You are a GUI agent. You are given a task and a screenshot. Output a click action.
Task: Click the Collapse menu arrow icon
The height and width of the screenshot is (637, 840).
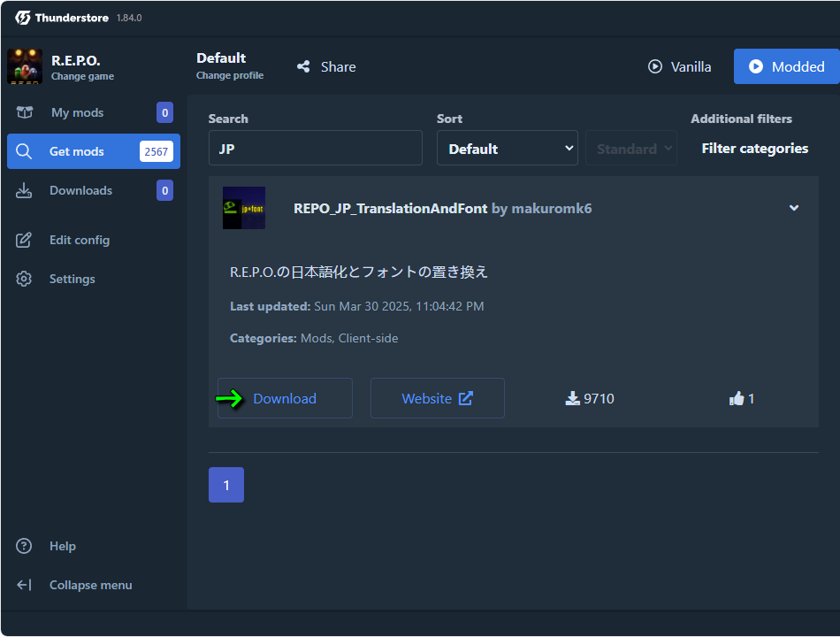[x=24, y=585]
